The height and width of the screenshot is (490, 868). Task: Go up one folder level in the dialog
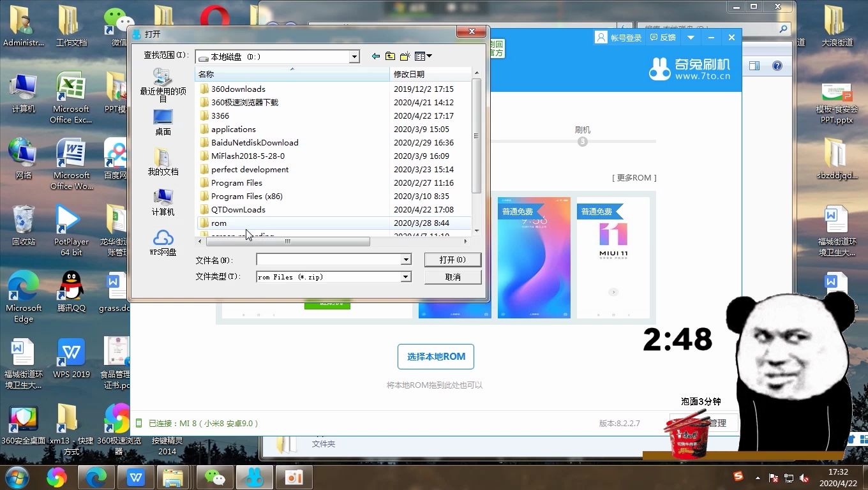pyautogui.click(x=390, y=57)
